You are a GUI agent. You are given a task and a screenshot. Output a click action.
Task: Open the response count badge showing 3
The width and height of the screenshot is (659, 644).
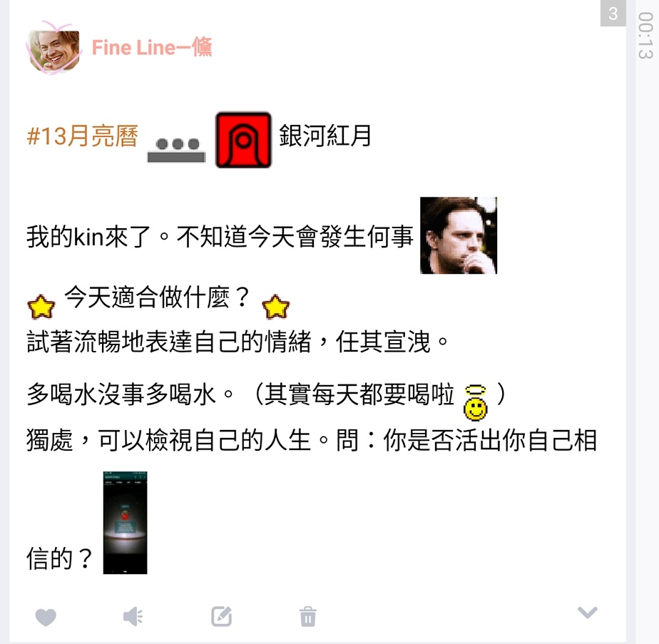pyautogui.click(x=613, y=14)
